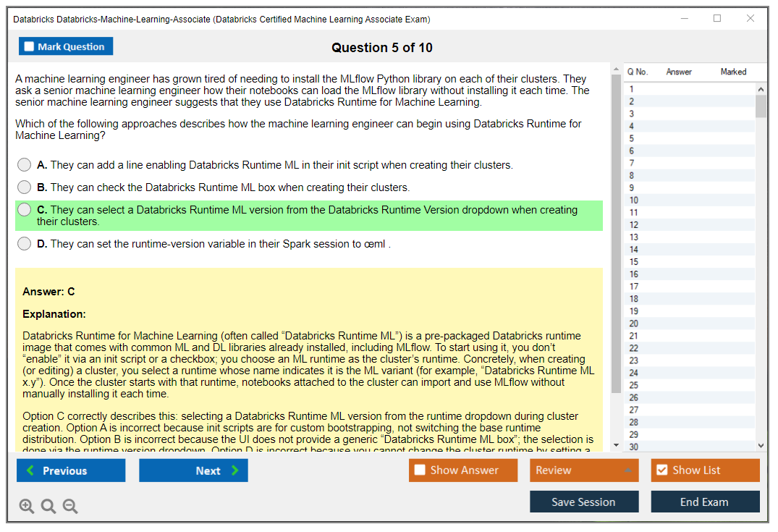
Task: Open the Review dropdown
Action: pos(583,470)
